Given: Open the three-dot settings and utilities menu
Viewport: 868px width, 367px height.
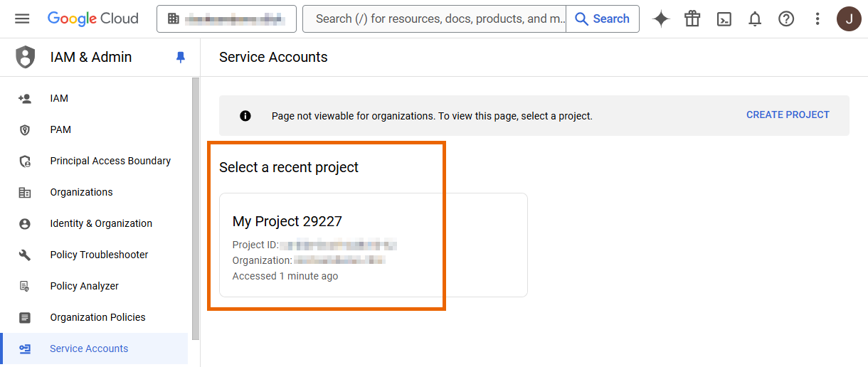Looking at the screenshot, I should coord(817,19).
